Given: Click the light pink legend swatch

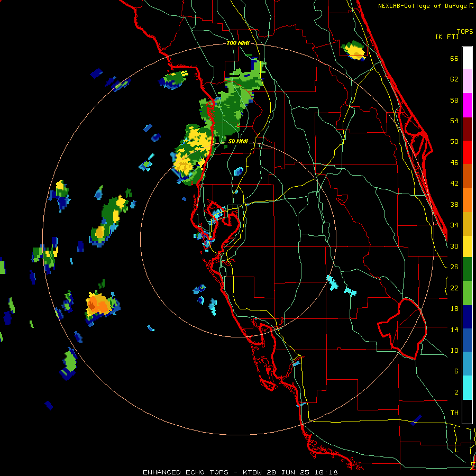Looking at the screenshot, I should (467, 81).
